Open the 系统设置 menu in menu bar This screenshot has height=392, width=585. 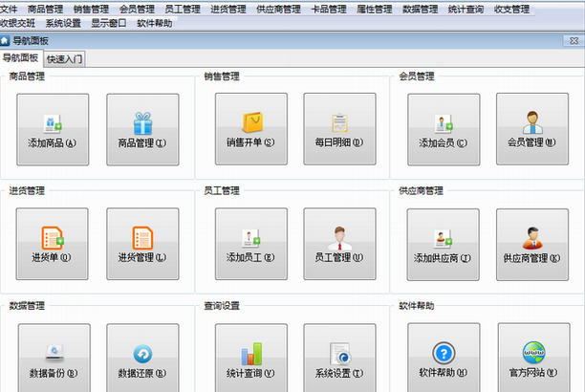pyautogui.click(x=63, y=23)
